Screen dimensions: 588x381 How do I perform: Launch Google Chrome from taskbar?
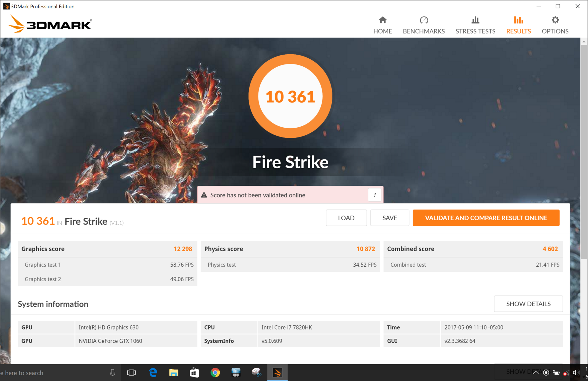click(215, 372)
